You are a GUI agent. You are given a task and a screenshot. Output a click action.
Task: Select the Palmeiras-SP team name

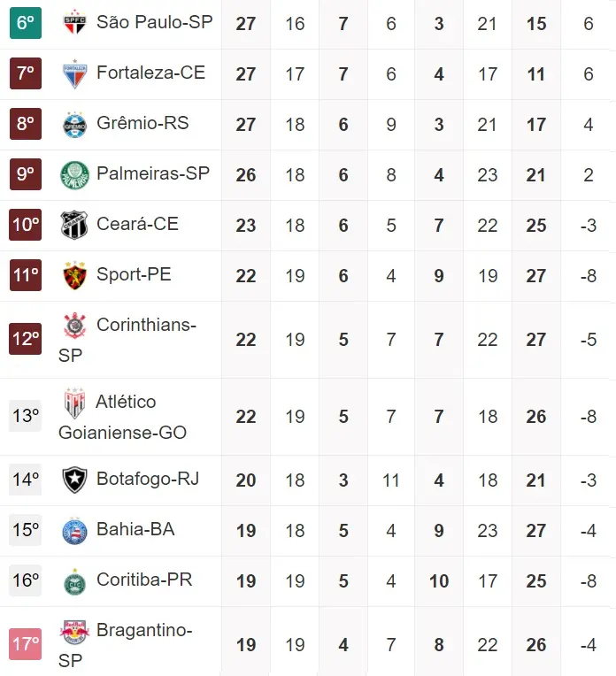[x=152, y=174]
